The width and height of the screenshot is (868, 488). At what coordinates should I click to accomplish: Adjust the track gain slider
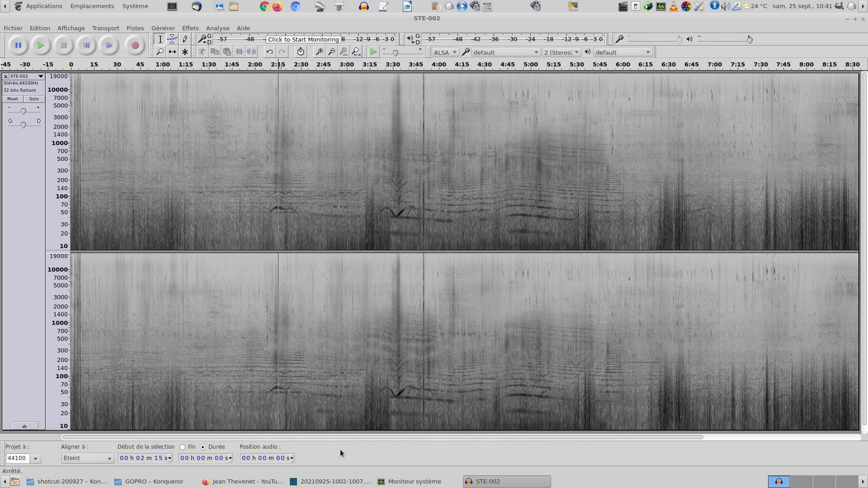[x=24, y=111]
